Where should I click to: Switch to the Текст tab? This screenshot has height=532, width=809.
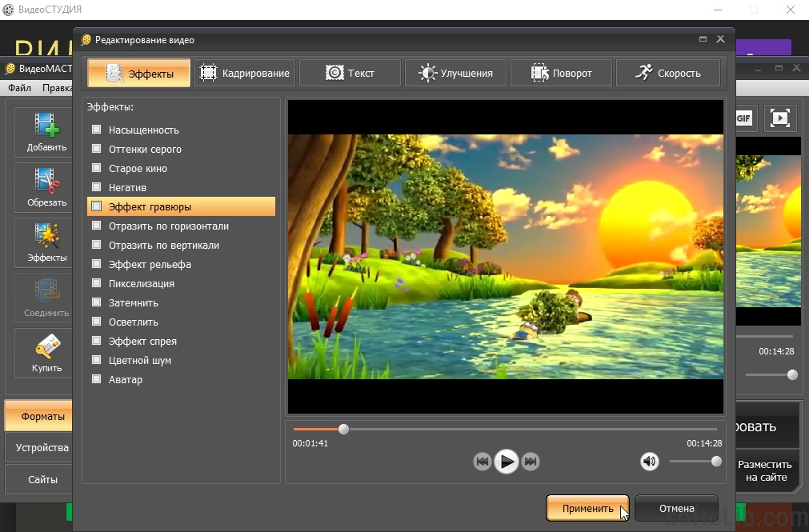(350, 73)
